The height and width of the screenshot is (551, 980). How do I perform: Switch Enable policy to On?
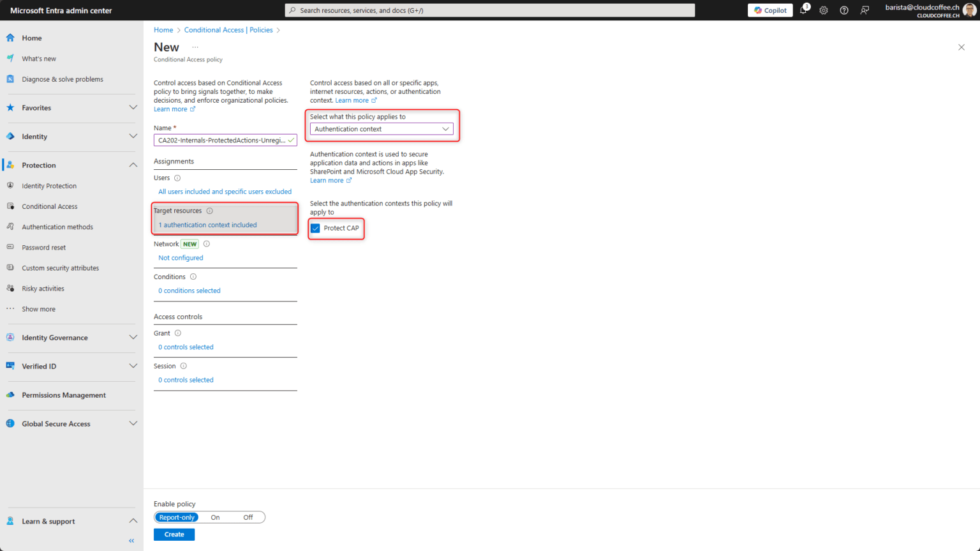tap(215, 517)
